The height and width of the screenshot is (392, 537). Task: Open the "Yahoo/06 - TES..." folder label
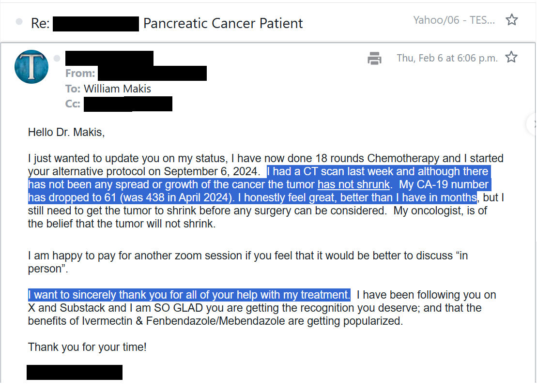click(x=454, y=20)
